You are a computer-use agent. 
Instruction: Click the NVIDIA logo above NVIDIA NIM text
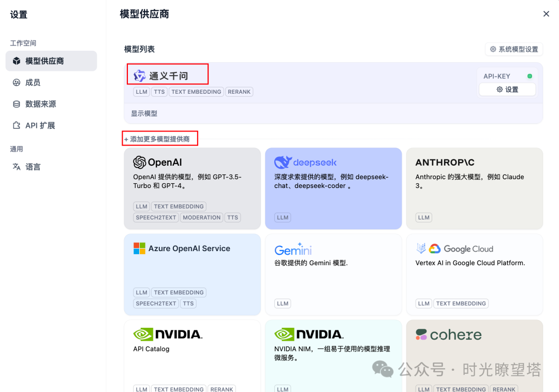point(309,334)
